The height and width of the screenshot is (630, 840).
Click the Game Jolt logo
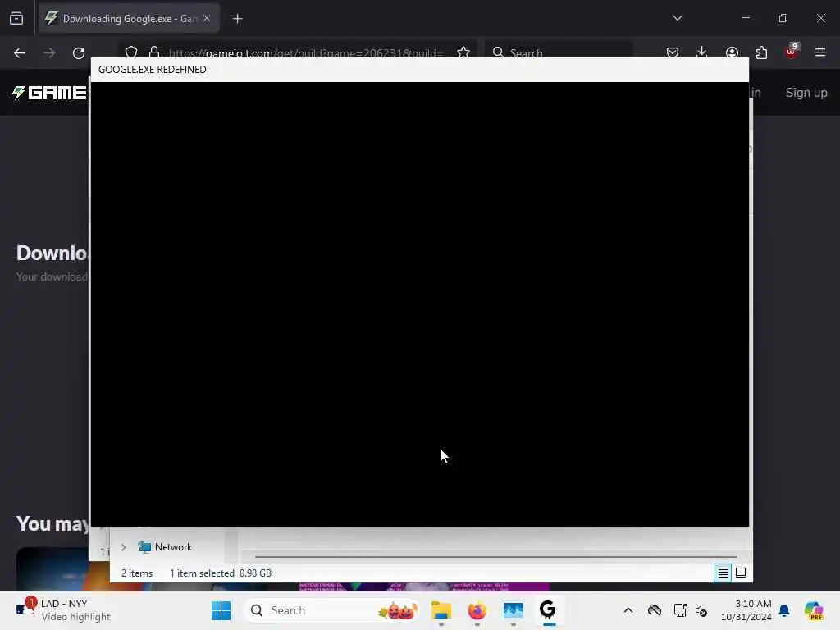tap(49, 93)
